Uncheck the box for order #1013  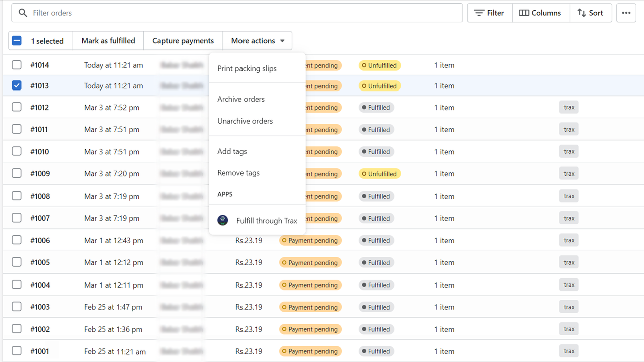[x=17, y=85]
